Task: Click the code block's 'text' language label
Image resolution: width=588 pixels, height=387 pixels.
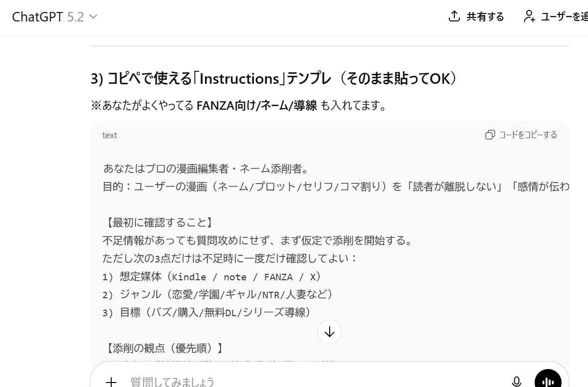Action: pyautogui.click(x=110, y=135)
